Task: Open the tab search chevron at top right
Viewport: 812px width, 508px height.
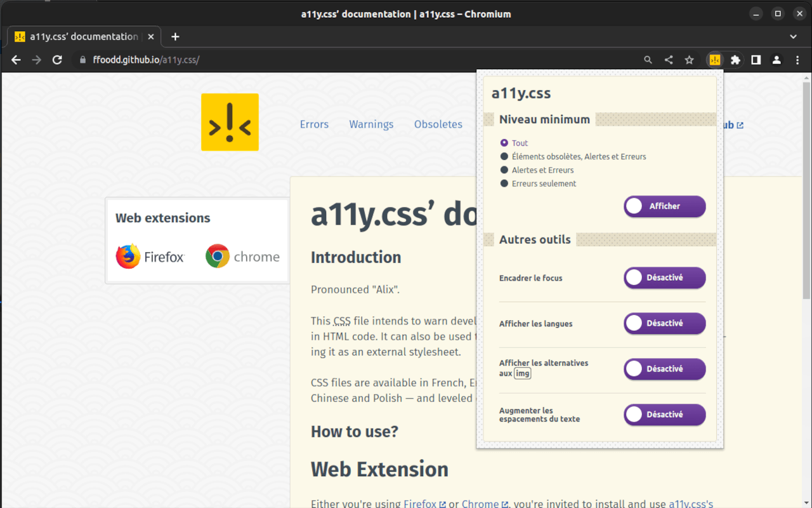Action: tap(794, 36)
